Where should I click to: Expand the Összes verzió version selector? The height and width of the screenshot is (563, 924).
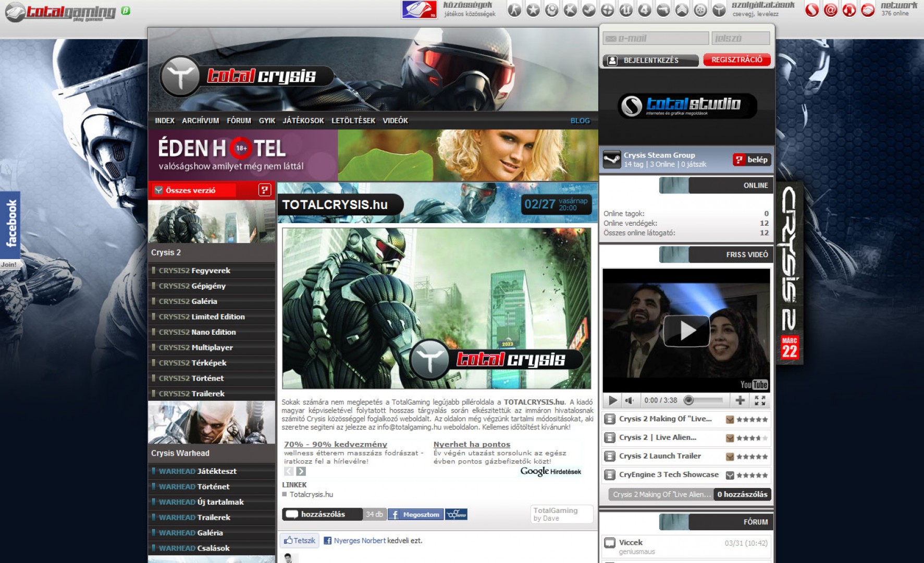click(194, 190)
